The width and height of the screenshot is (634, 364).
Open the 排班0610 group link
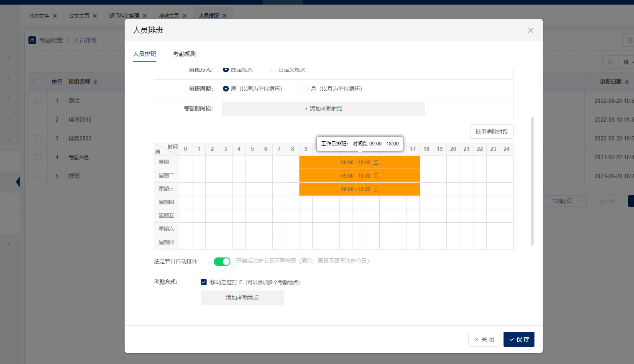tap(80, 120)
